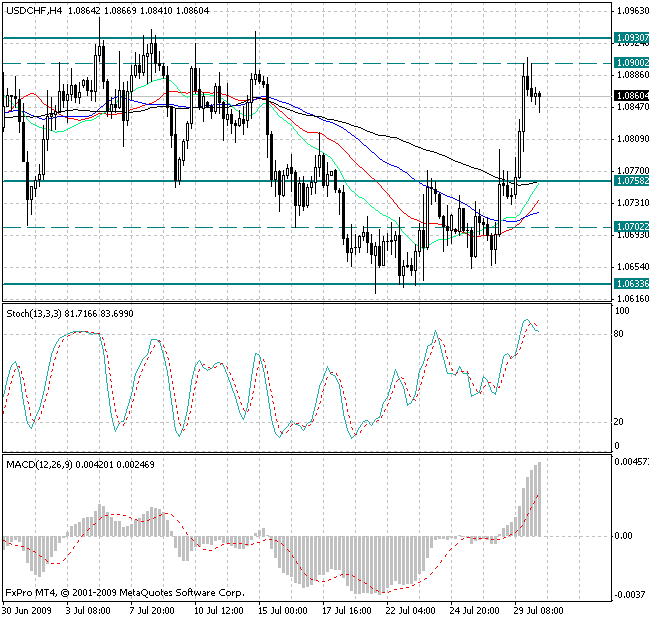
Task: Click the 29 Jul 08:00 time label
Action: 540,609
